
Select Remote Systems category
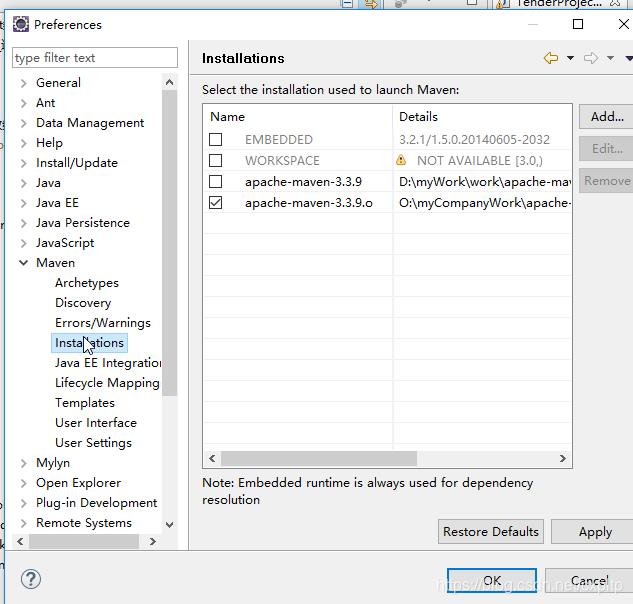pos(84,523)
